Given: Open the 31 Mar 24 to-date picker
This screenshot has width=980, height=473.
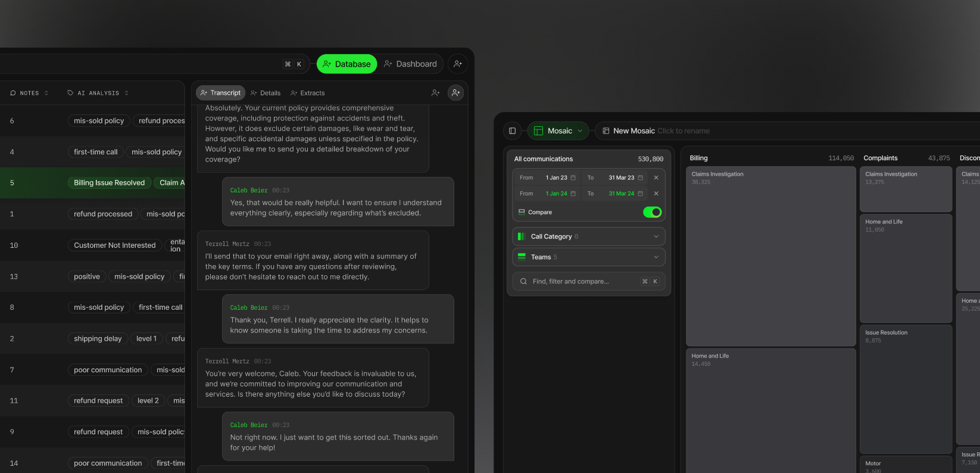Looking at the screenshot, I should coord(625,194).
